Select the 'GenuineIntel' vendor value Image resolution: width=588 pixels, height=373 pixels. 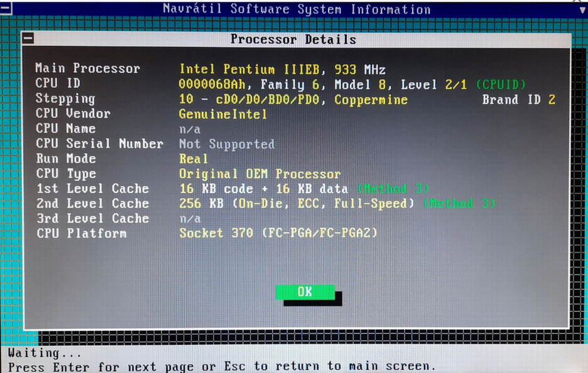click(223, 114)
